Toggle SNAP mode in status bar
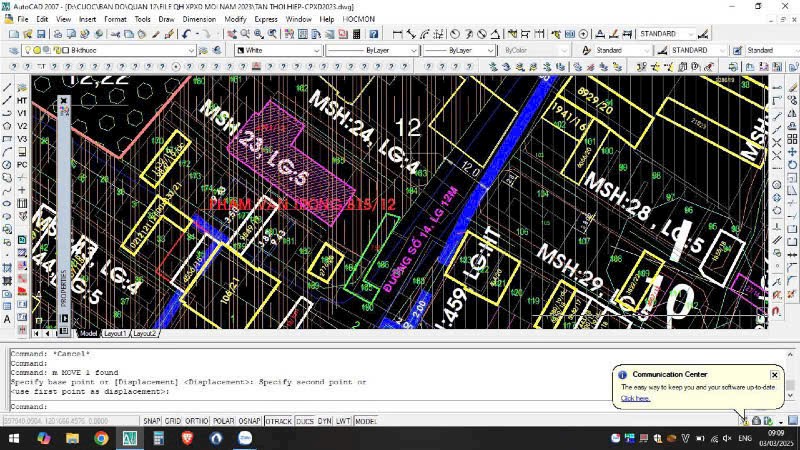Screen dimensions: 800x450 pyautogui.click(x=152, y=421)
